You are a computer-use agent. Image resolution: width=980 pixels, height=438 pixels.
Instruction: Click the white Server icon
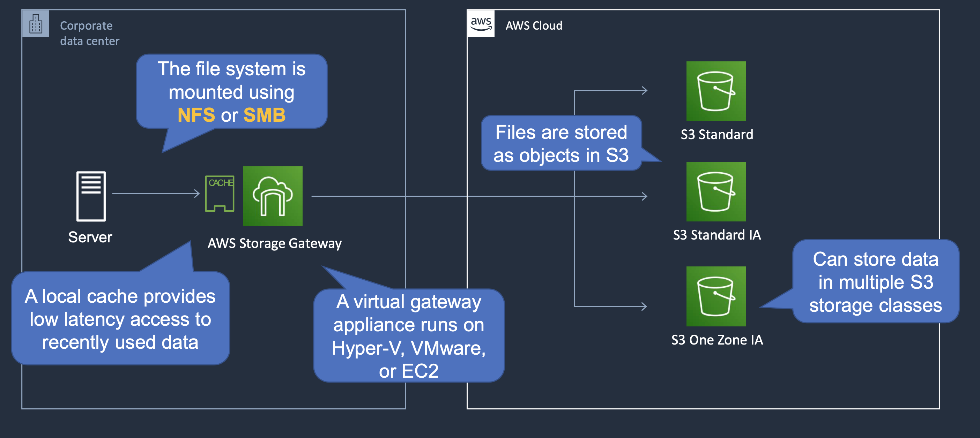tap(91, 196)
